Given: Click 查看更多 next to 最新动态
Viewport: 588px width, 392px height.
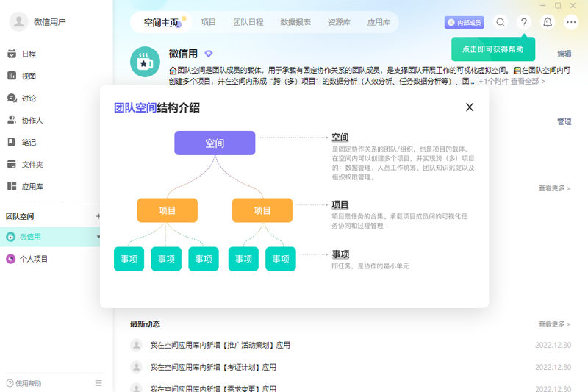Looking at the screenshot, I should (x=553, y=324).
